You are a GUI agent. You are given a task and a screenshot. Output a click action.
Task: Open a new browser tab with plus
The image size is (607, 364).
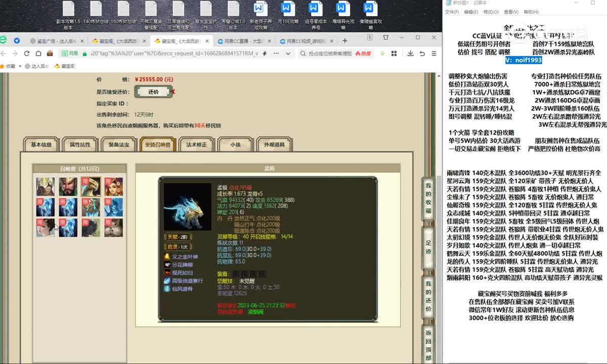[x=345, y=41]
